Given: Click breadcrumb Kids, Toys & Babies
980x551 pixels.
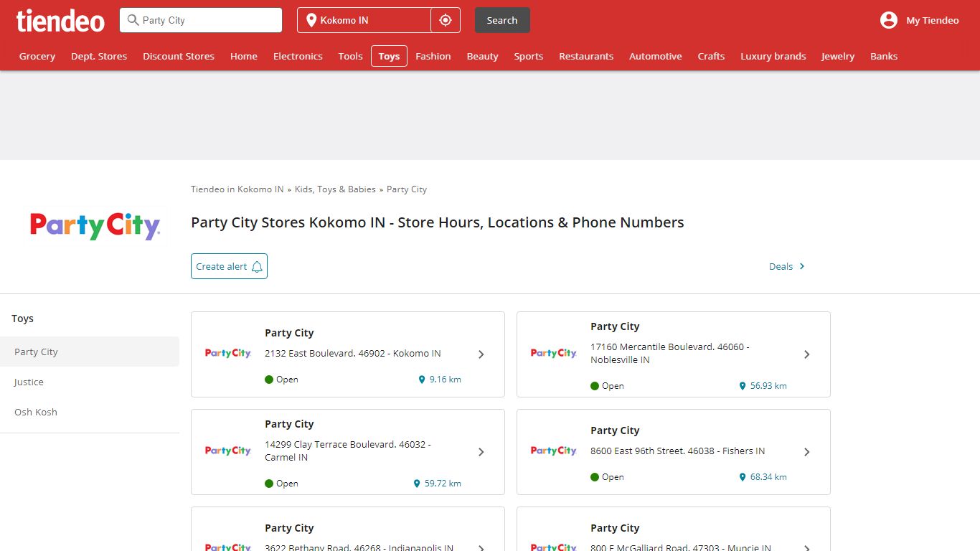Looking at the screenshot, I should [335, 189].
